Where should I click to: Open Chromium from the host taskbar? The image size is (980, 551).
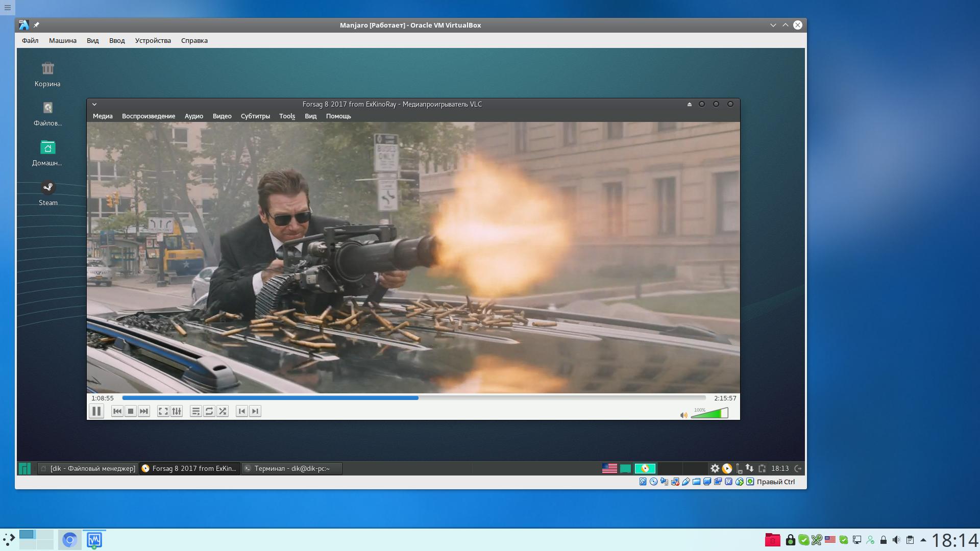click(69, 540)
